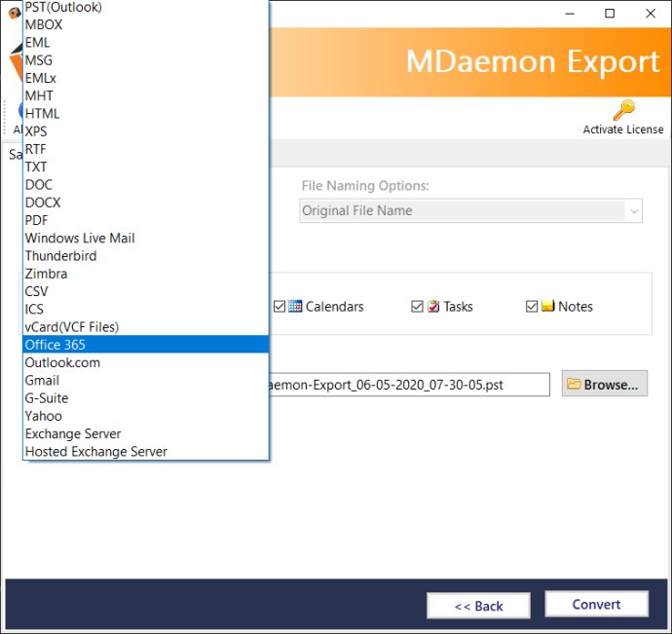Click the Activate License label
Viewport: 672px width, 634px height.
click(x=623, y=130)
